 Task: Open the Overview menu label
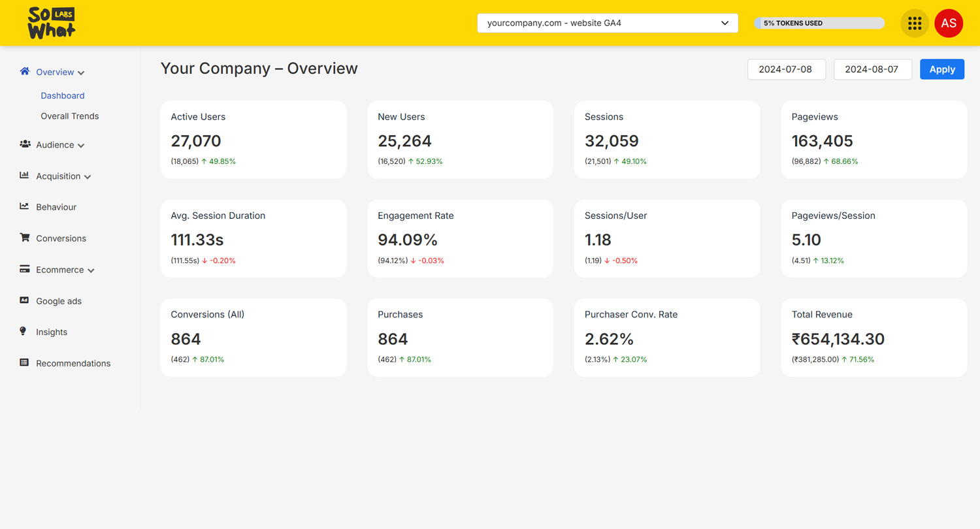[55, 72]
